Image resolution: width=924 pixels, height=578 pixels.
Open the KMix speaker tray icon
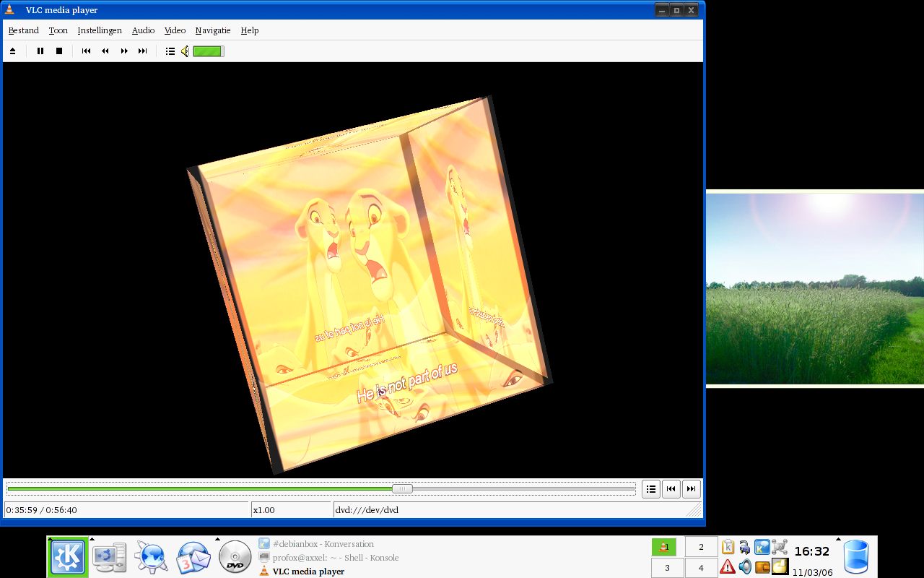(745, 566)
